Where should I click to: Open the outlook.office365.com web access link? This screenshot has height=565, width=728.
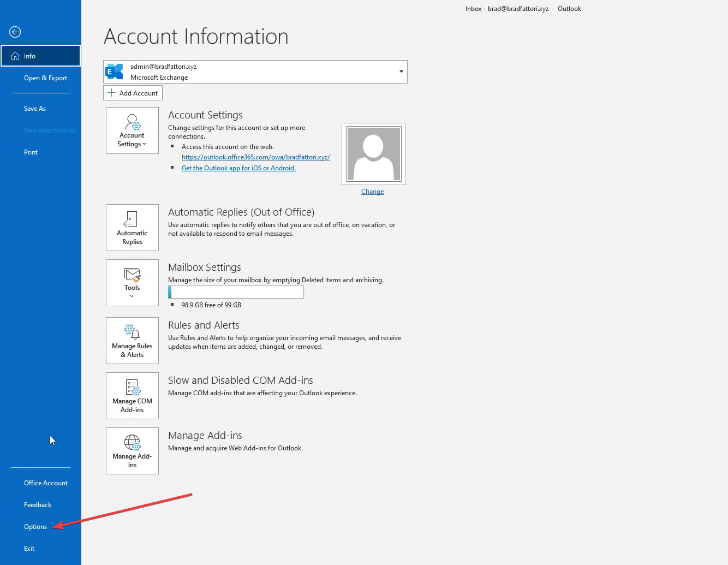(x=256, y=157)
